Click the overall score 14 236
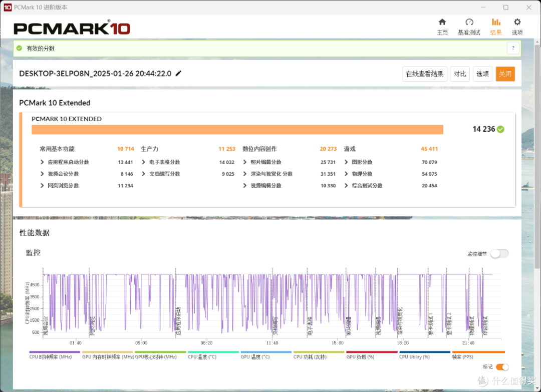This screenshot has width=541, height=392. point(484,129)
